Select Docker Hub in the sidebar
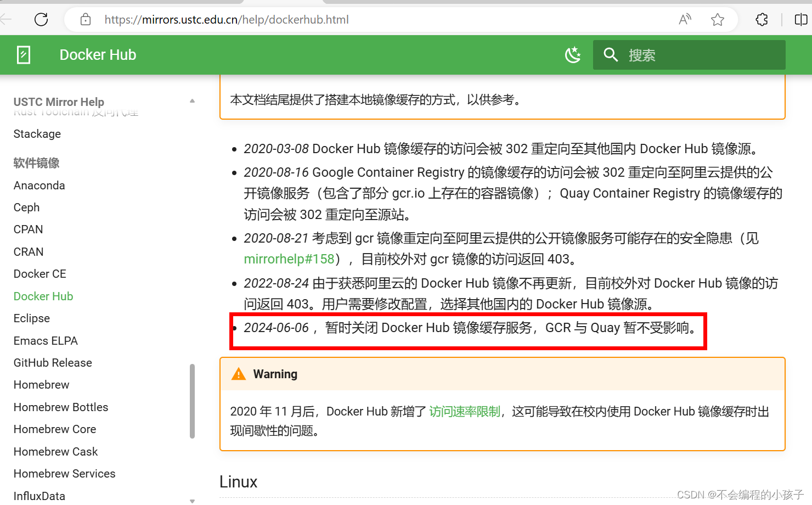Viewport: 812px width, 505px height. pyautogui.click(x=43, y=296)
